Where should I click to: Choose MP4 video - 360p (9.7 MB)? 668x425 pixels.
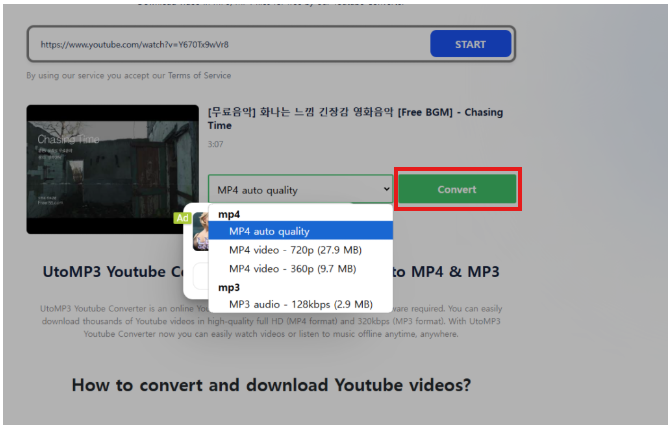click(x=300, y=268)
